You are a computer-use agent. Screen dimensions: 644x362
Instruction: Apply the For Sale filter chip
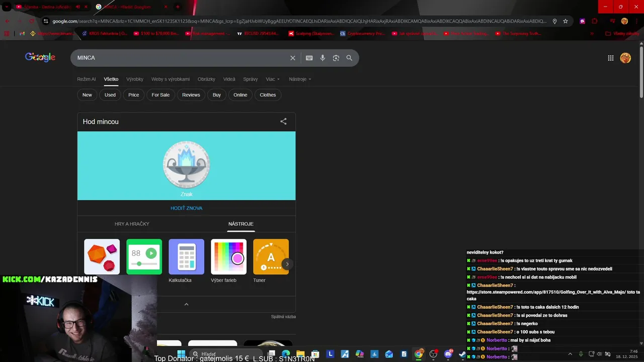point(160,95)
